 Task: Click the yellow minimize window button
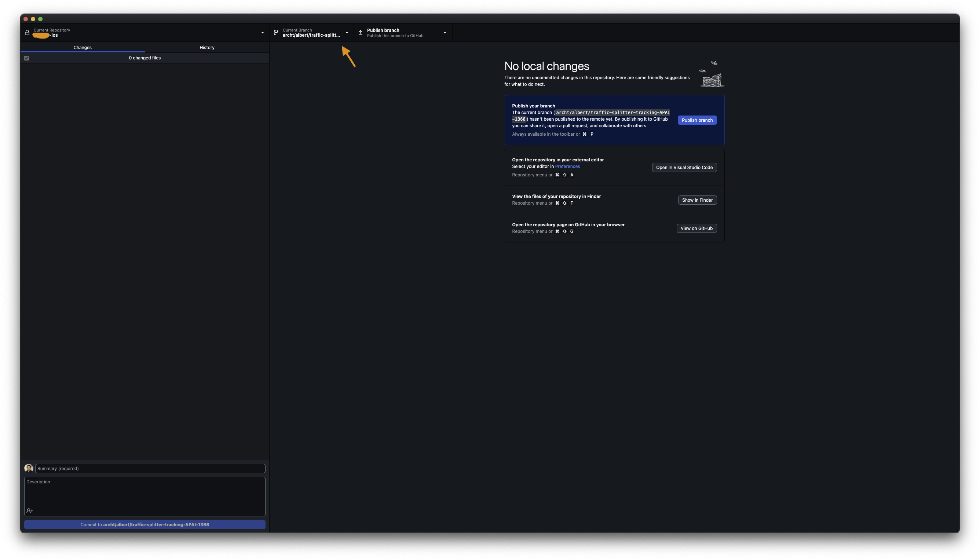[33, 19]
